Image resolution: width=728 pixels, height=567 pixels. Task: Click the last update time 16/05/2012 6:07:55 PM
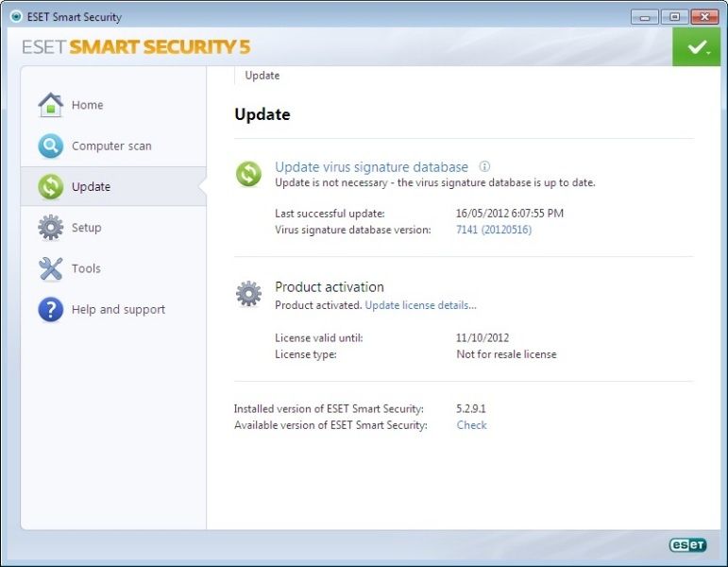510,214
